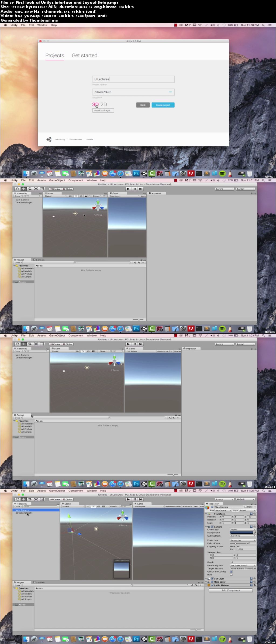
Task: Switch to Console tab in 11:05 PM frame
Action: pyautogui.click(x=39, y=582)
